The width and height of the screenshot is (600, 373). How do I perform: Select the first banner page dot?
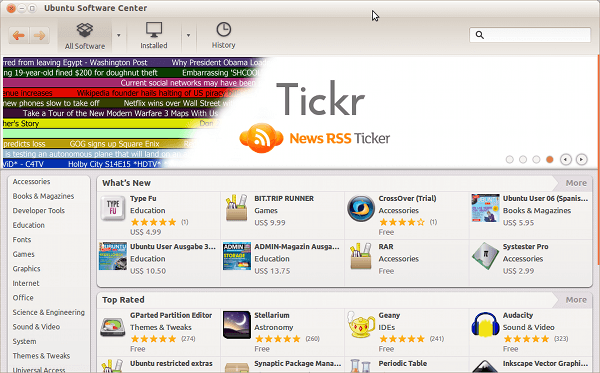pos(509,160)
